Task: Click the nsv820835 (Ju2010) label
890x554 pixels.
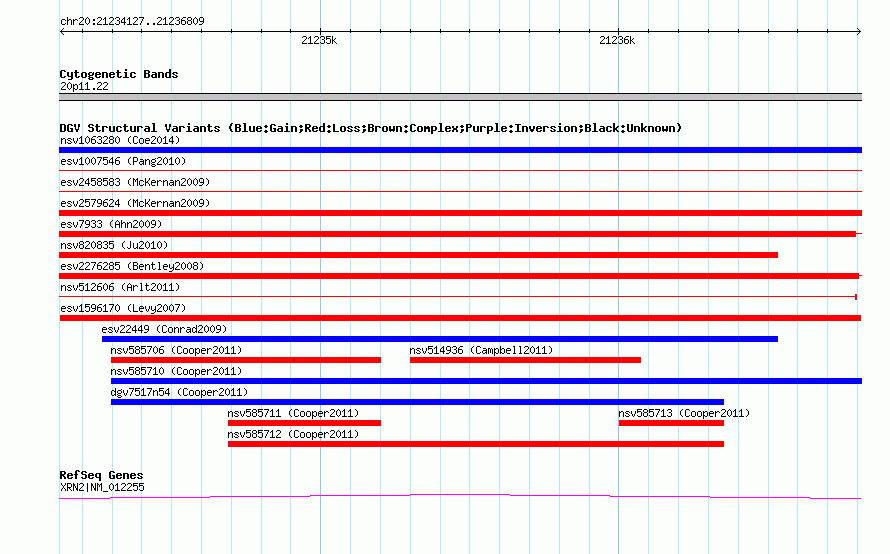Action: 114,245
